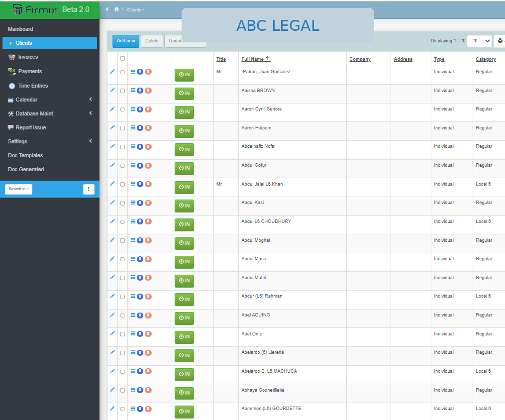Click list icon for Abelardo (6) Llerena

pos(133,352)
